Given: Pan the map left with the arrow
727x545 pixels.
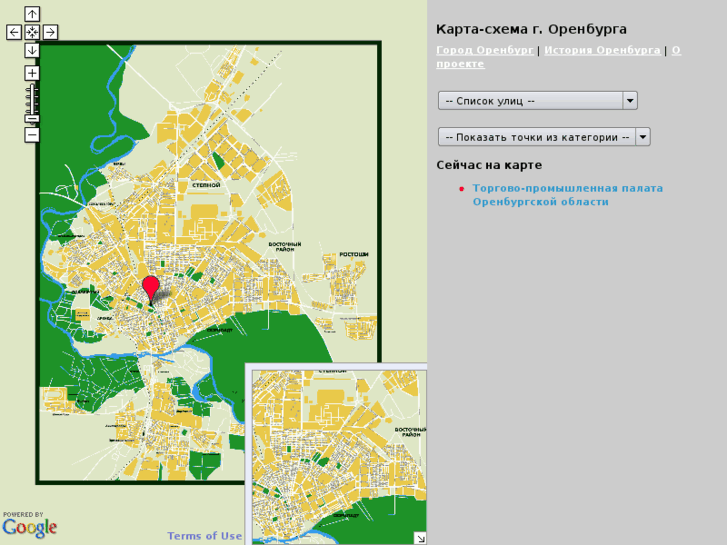Looking at the screenshot, I should coord(14,32).
